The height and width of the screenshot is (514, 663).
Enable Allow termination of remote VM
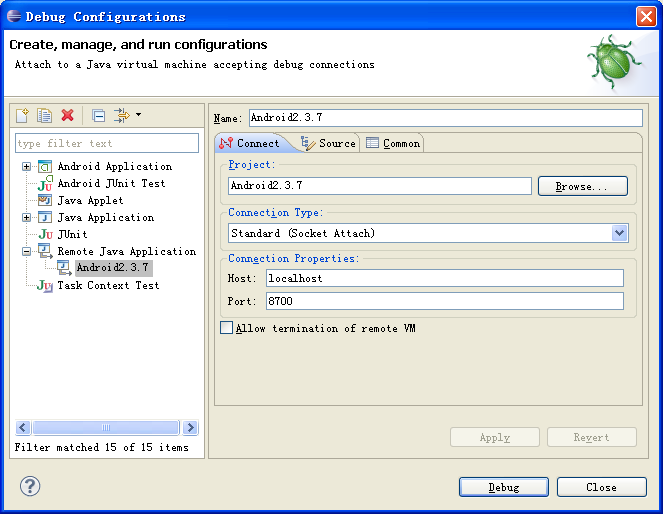point(227,328)
